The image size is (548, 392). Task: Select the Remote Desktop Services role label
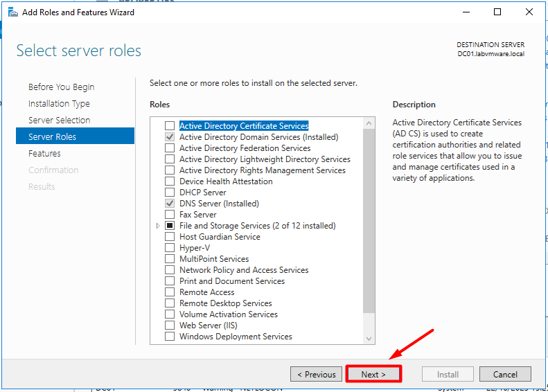click(x=225, y=303)
